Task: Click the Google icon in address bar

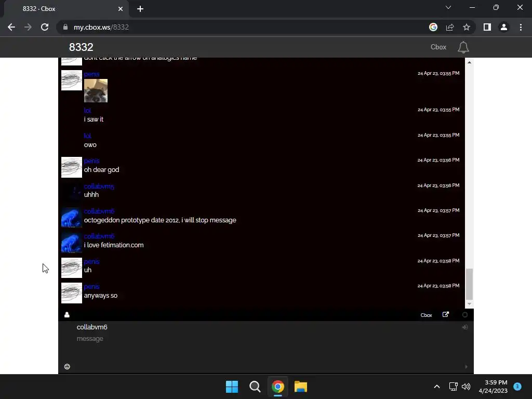Action: point(433,27)
